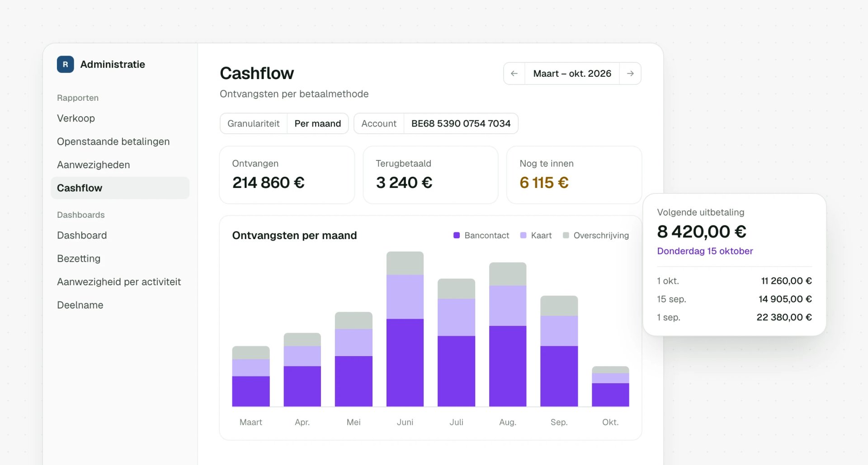Click the blue R logo icon
The image size is (868, 465).
coord(65,64)
